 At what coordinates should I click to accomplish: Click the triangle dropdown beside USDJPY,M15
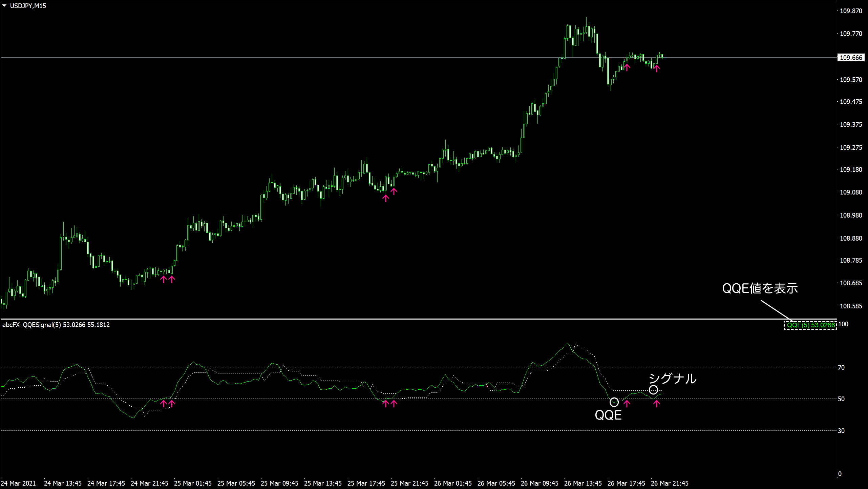[4, 6]
